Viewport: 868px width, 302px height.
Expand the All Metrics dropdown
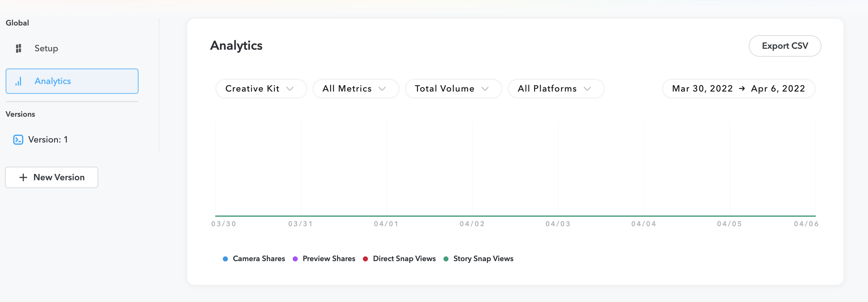(x=356, y=88)
